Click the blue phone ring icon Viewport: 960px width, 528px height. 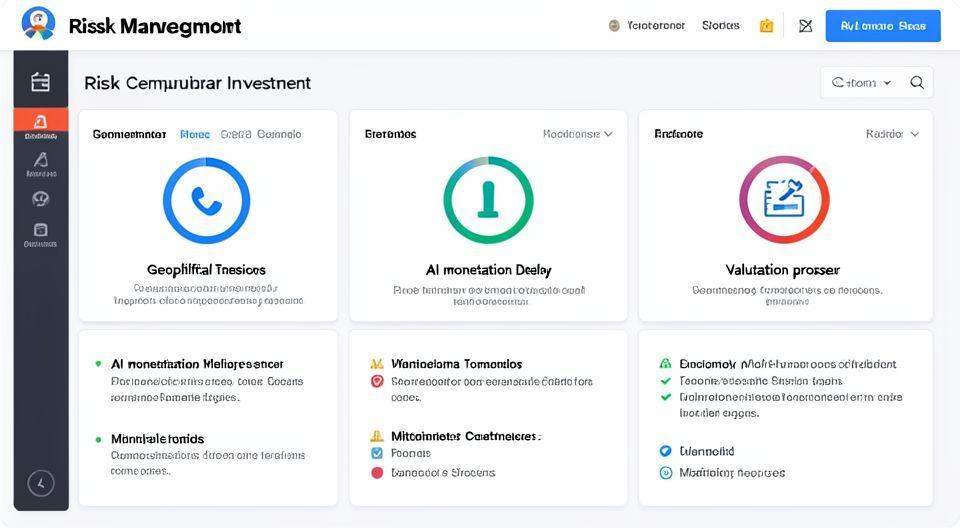pyautogui.click(x=206, y=201)
